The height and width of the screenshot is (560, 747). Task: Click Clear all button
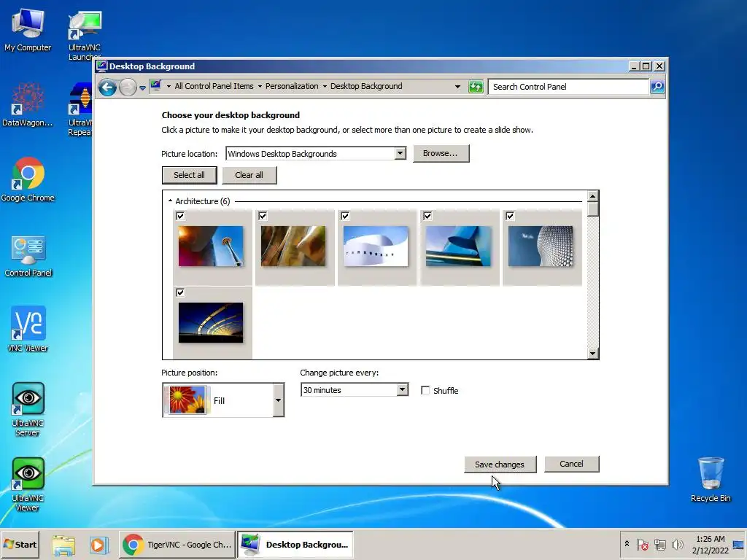point(249,175)
